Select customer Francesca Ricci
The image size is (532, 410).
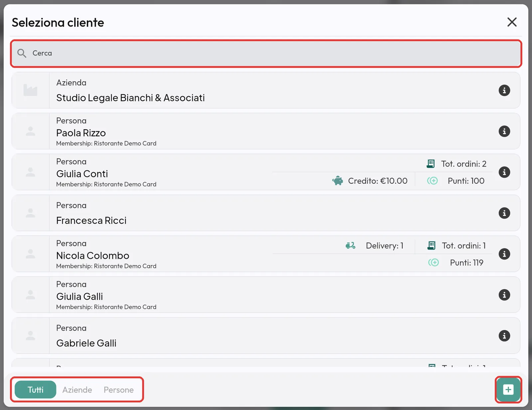[266, 213]
